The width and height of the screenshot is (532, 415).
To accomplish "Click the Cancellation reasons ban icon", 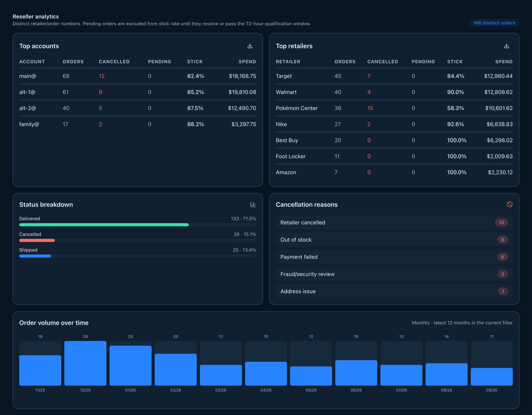I will pos(510,204).
